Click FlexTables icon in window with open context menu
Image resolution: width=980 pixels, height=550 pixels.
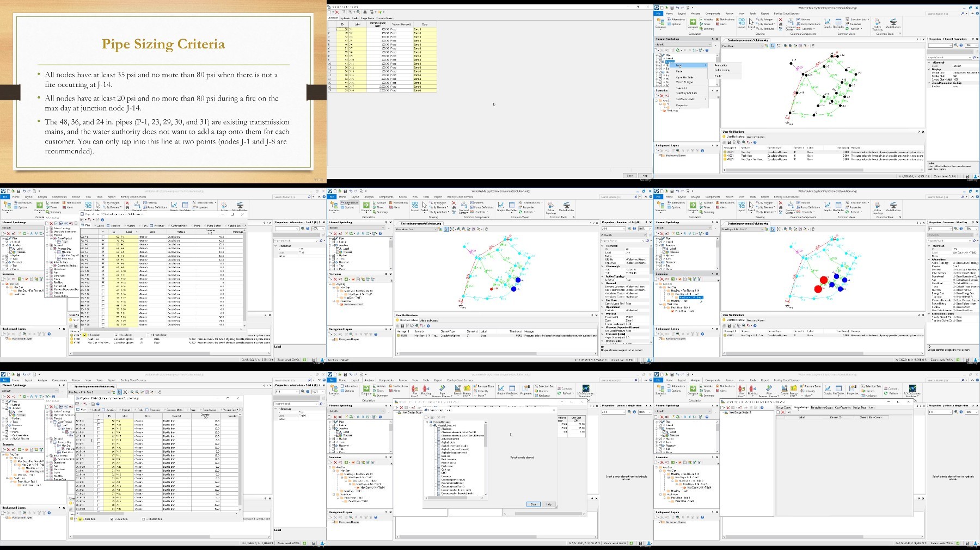click(x=838, y=23)
